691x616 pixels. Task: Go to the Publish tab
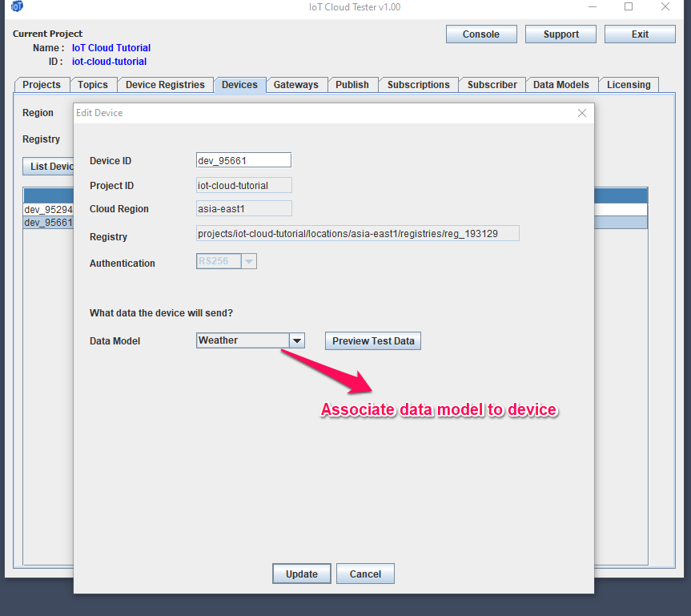tap(352, 85)
